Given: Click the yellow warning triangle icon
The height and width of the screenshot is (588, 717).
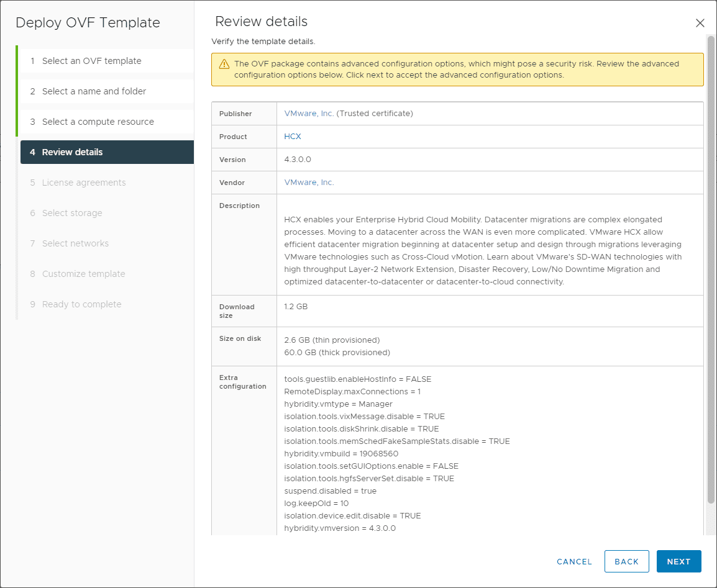Looking at the screenshot, I should 224,65.
